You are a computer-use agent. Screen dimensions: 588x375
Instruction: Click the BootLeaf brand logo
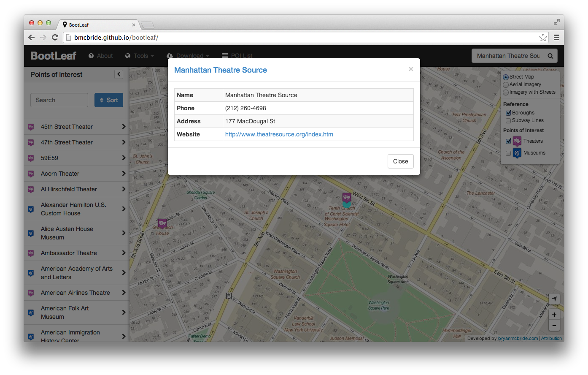click(x=53, y=56)
